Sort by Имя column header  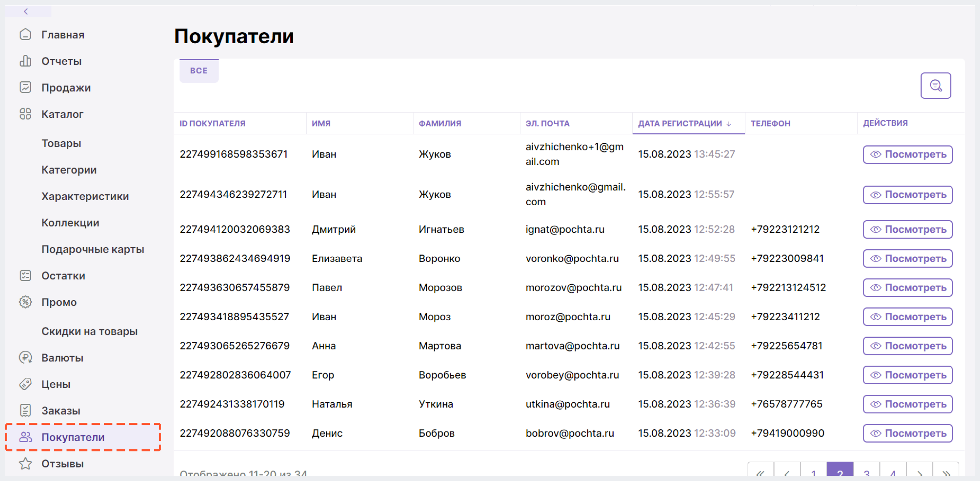tap(321, 123)
